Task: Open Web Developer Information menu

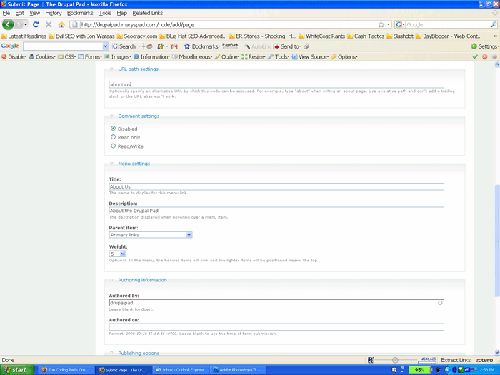Action: click(x=152, y=57)
